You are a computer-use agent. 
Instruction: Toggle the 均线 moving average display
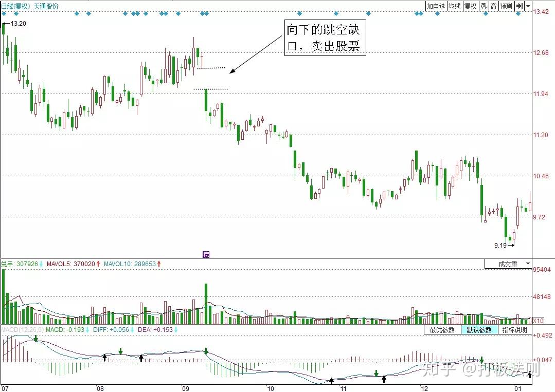455,6
